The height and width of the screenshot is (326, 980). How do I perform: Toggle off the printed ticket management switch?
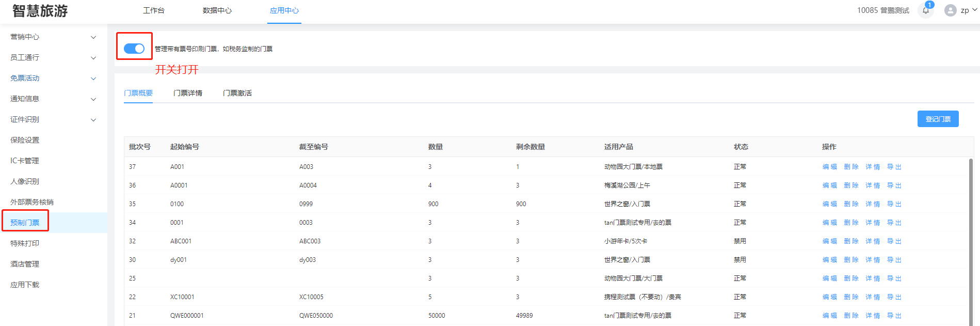(x=134, y=49)
